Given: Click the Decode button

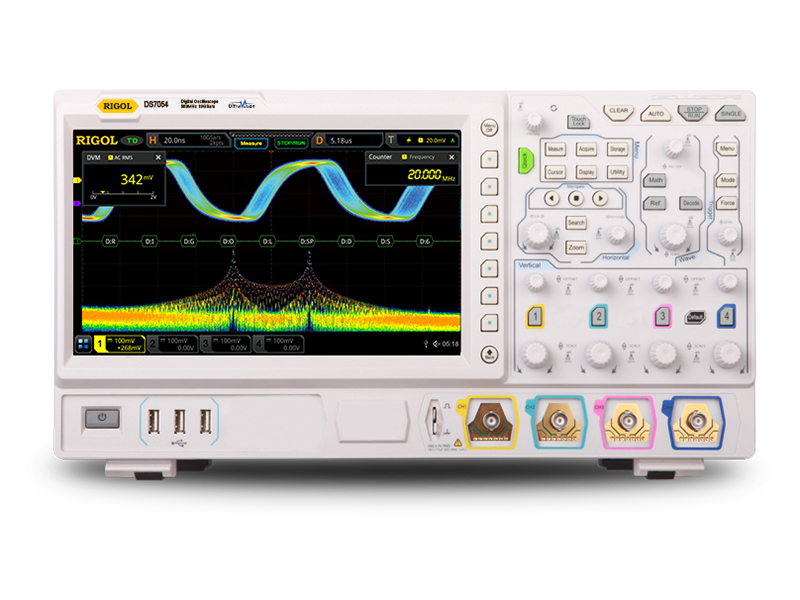Looking at the screenshot, I should pos(691,203).
